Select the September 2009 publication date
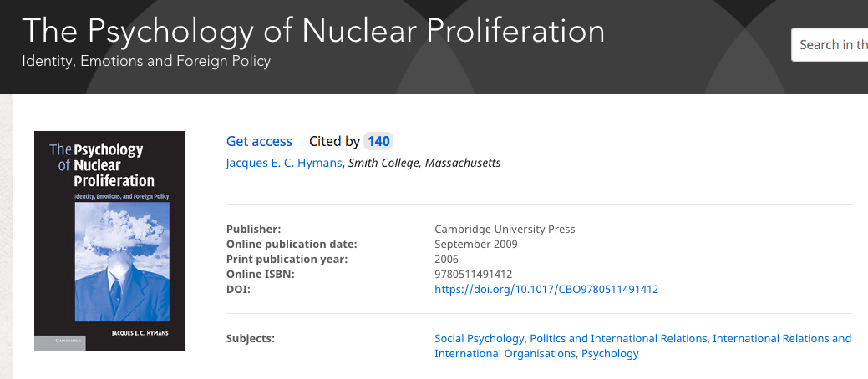 [476, 244]
